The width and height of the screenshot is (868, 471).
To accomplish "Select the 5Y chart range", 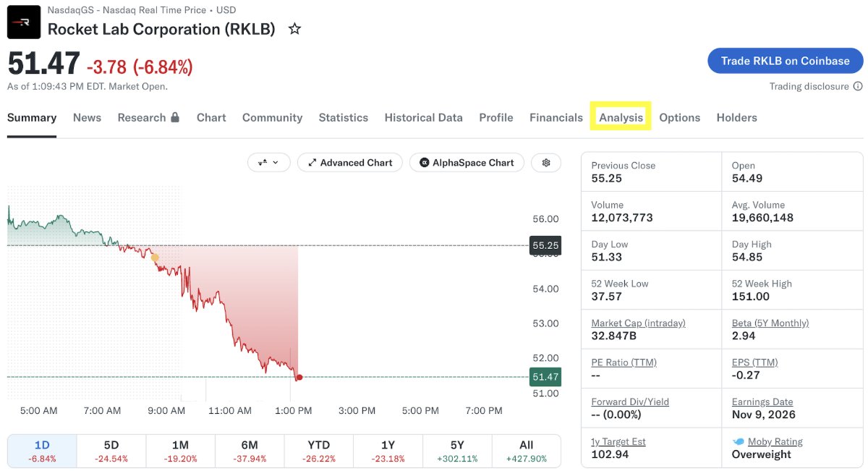I will (x=457, y=451).
